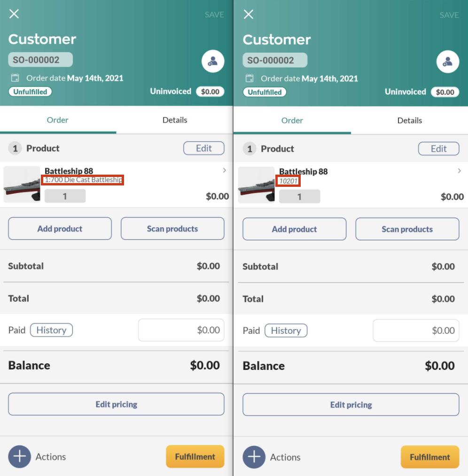Tap the Actions plus icon on left panel

click(x=19, y=456)
